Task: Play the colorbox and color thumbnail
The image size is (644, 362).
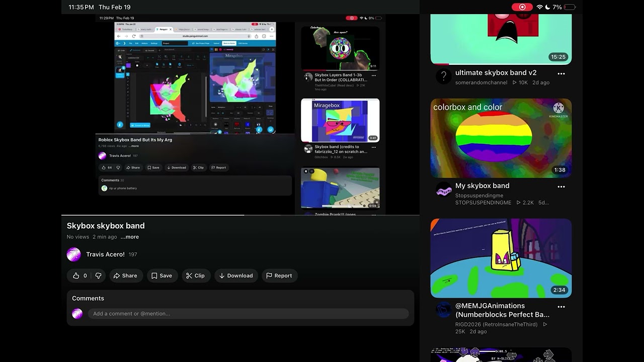Action: point(501,138)
